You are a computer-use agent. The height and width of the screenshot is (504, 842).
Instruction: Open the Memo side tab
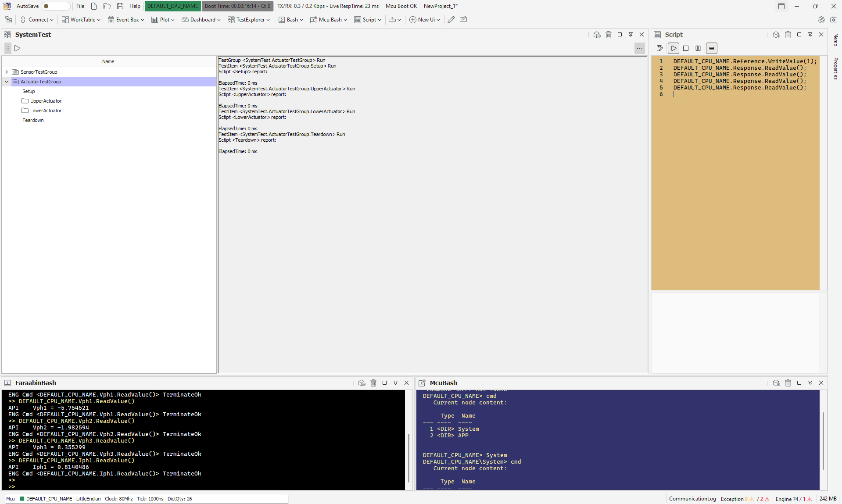click(835, 40)
